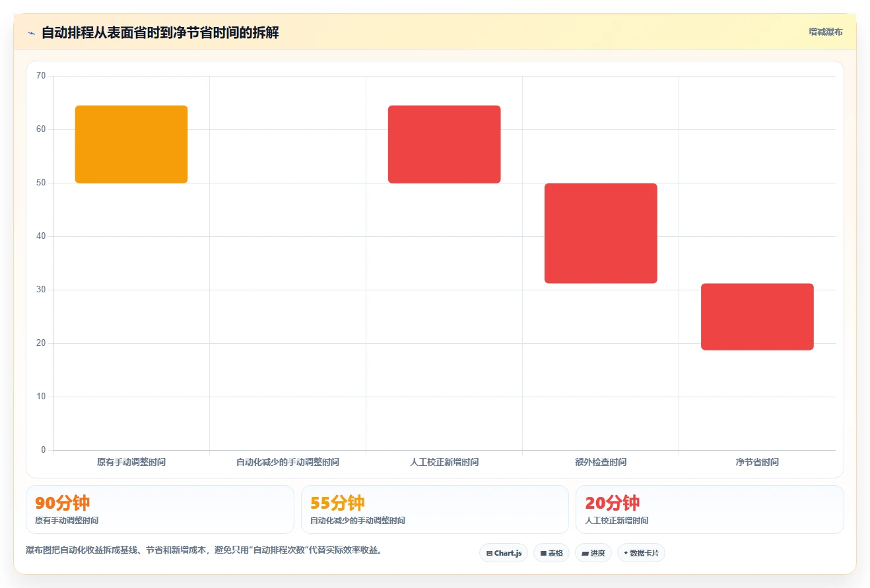The image size is (870, 588).
Task: Click axis label 净节省时间
Action: point(757,463)
